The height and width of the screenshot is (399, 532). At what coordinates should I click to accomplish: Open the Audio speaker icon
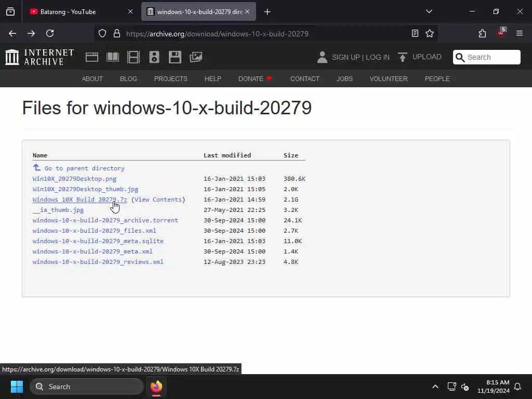[x=154, y=57]
